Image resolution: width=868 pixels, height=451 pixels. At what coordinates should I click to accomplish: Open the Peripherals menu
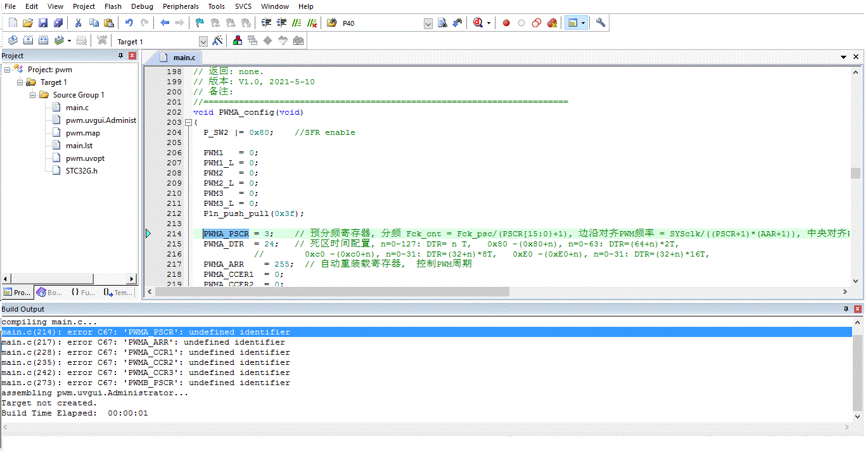[x=181, y=6]
